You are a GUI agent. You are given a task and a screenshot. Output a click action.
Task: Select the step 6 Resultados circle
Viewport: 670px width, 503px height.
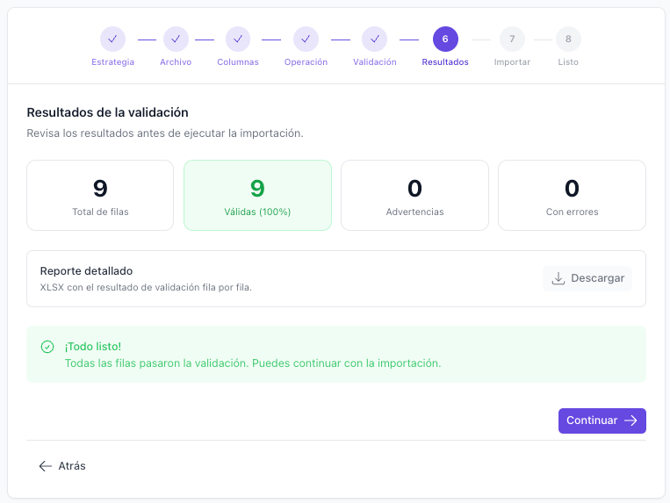click(445, 39)
